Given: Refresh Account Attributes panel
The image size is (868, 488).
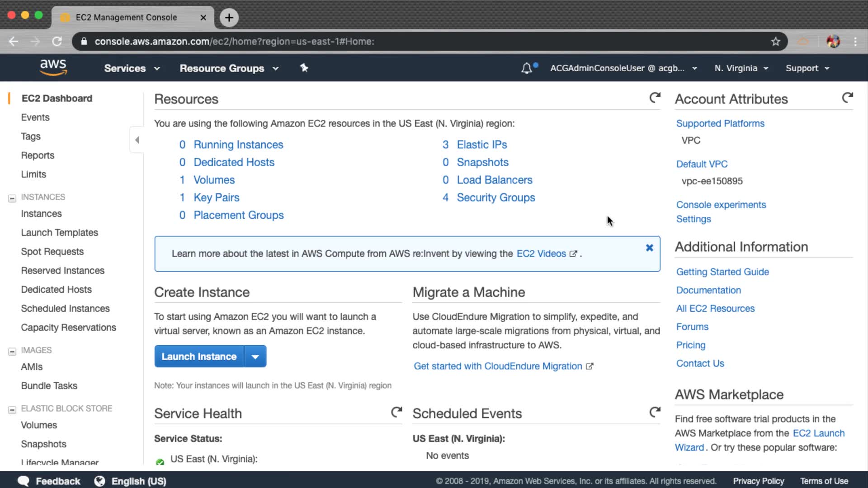Looking at the screenshot, I should click(847, 98).
